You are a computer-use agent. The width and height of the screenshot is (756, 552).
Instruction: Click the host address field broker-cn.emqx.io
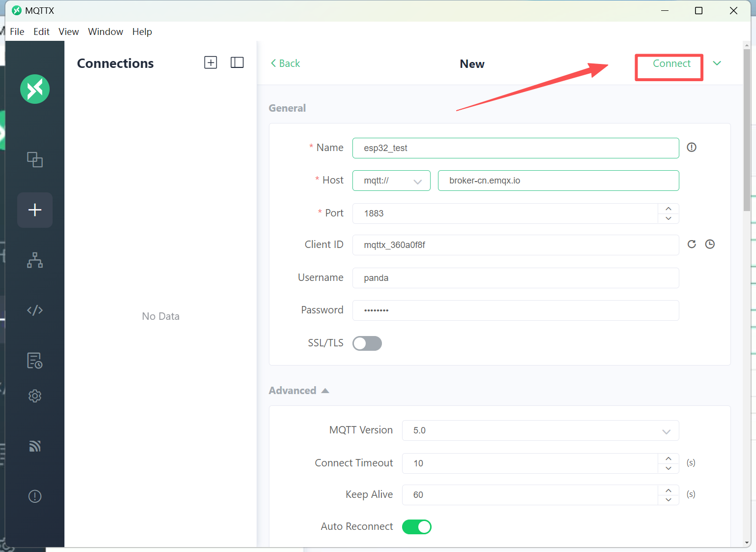[x=558, y=181]
